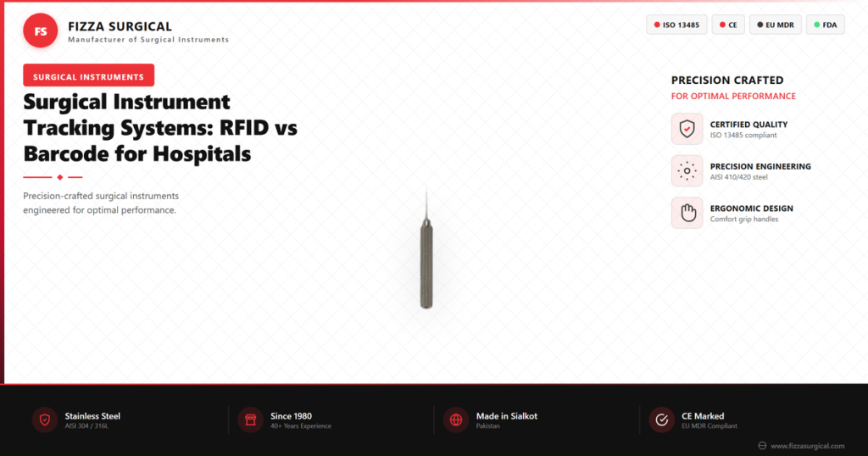Click the CE Marked footer label
The width and height of the screenshot is (868, 456).
(x=703, y=416)
